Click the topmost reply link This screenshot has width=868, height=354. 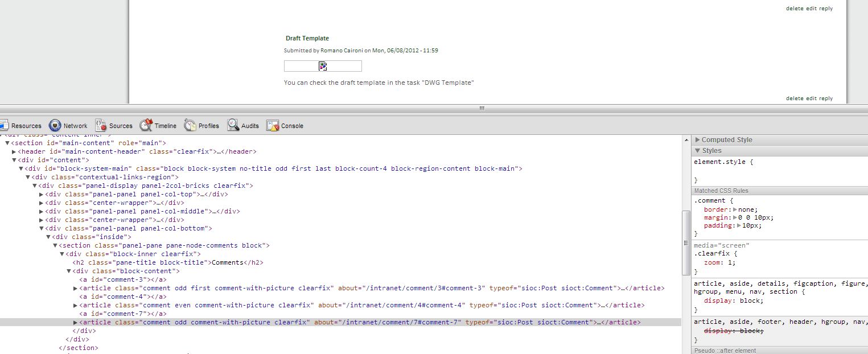click(x=826, y=9)
